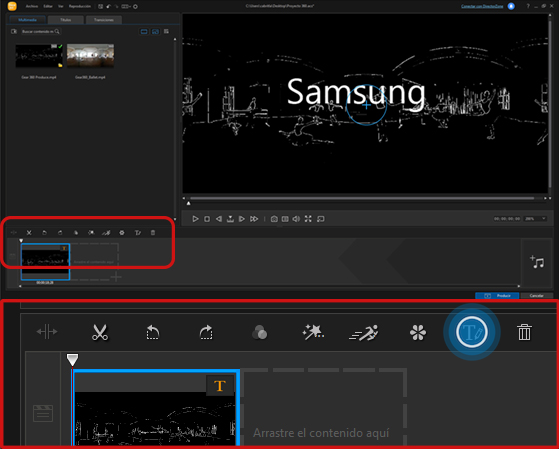Switch to the Títulos tab
The width and height of the screenshot is (559, 449).
tap(66, 20)
